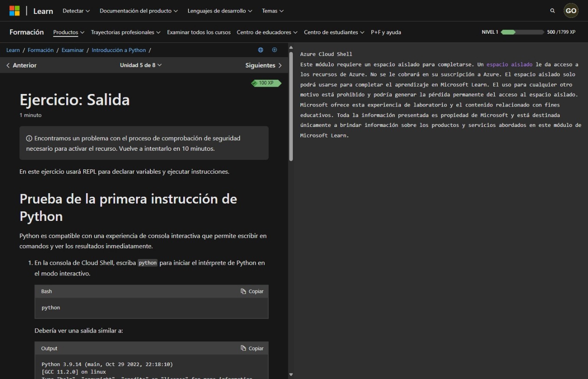Expand the Productos dropdown
Image resolution: width=588 pixels, height=379 pixels.
coord(68,32)
